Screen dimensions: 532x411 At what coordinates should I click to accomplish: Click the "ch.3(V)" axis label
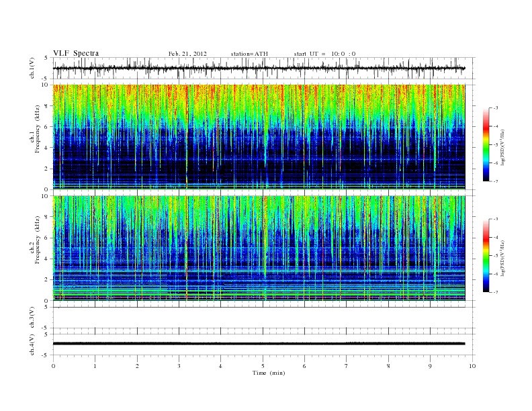click(32, 318)
